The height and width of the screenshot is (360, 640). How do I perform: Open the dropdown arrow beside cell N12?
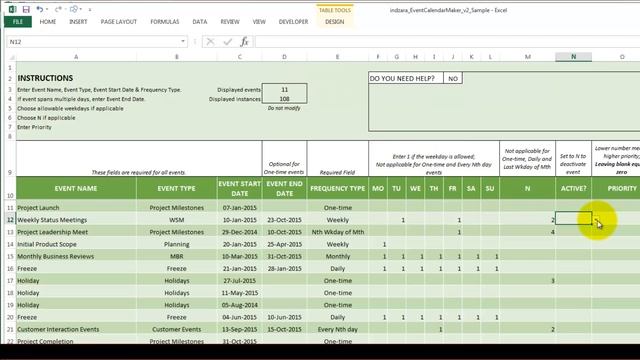pyautogui.click(x=596, y=220)
